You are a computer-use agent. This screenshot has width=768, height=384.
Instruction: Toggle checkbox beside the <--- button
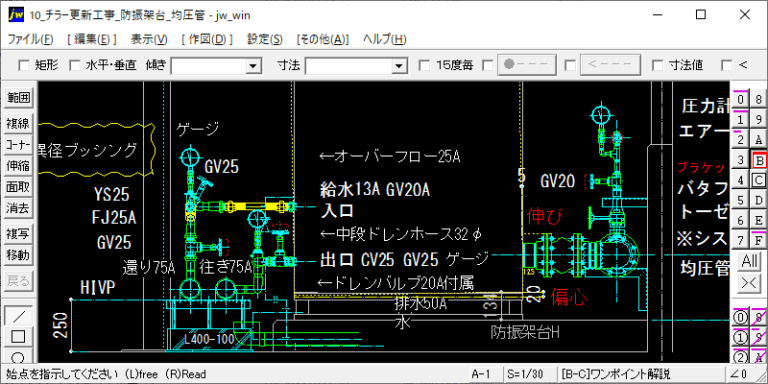pos(570,65)
